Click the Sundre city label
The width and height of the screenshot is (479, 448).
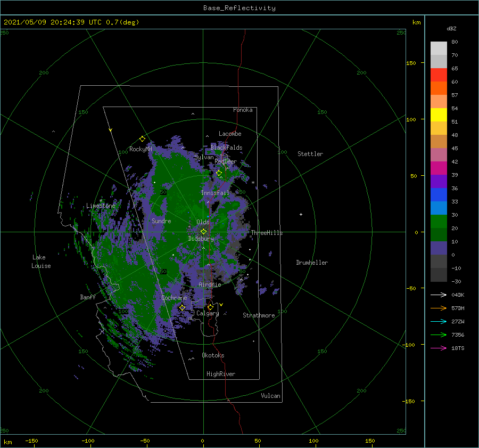[161, 221]
